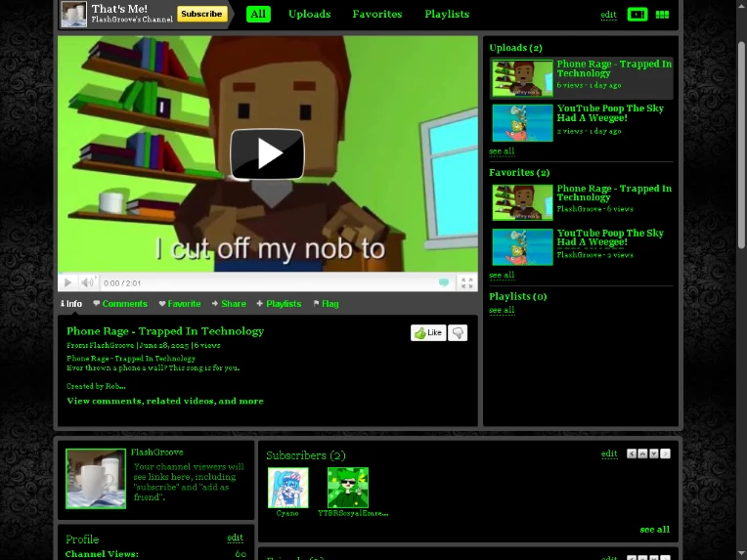Open the Favorites tab in top bar
747x560 pixels.
pos(377,15)
